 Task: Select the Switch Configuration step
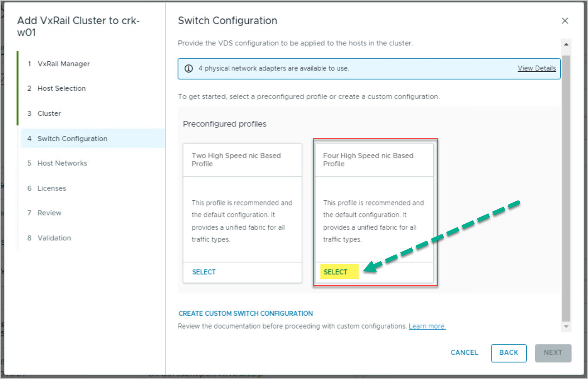(72, 139)
